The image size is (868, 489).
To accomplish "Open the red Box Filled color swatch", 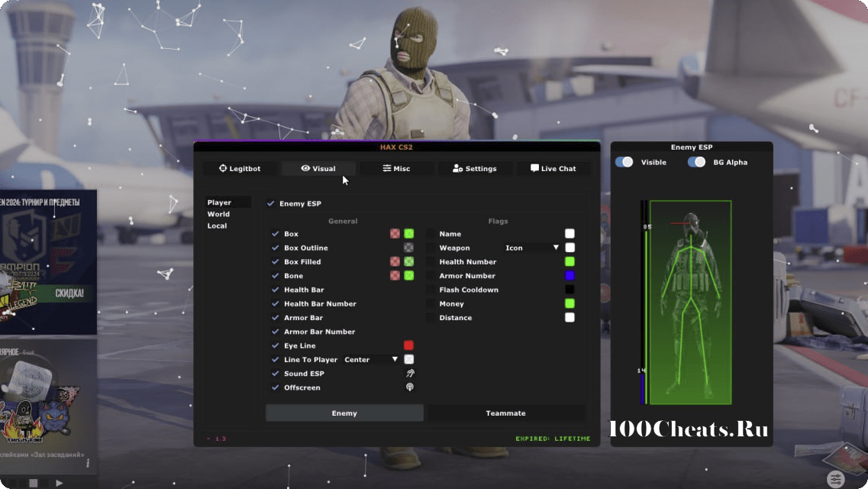I will pyautogui.click(x=395, y=261).
